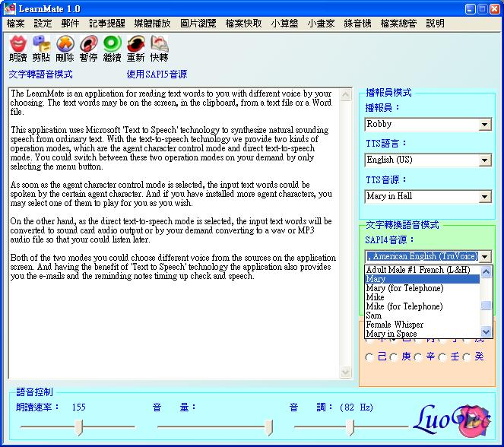This screenshot has width=504, height=447.
Task: Click the 刪除 (delete) toolbar icon
Action: 65,43
